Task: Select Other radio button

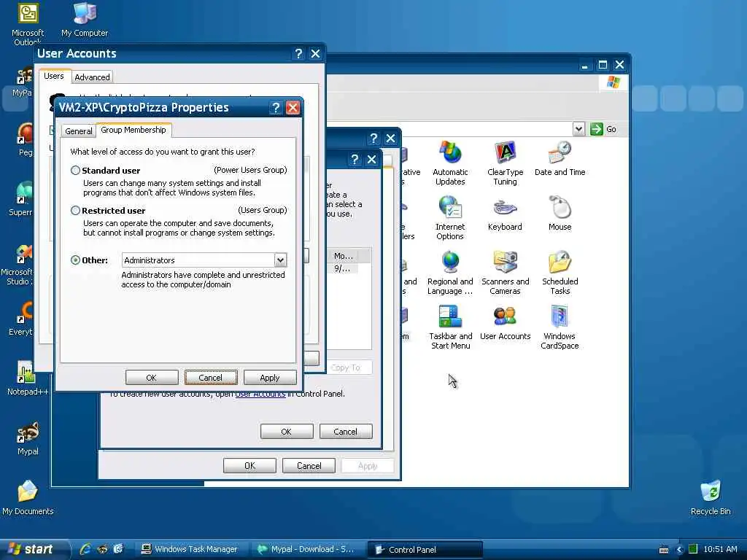Action: [75, 260]
